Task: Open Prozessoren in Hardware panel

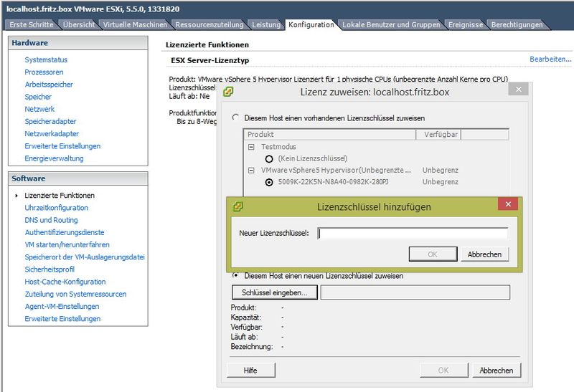Action: pos(44,72)
